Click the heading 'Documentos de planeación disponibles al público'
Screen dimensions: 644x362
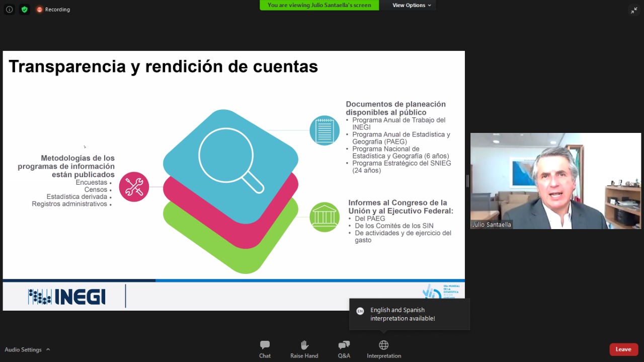[395, 108]
